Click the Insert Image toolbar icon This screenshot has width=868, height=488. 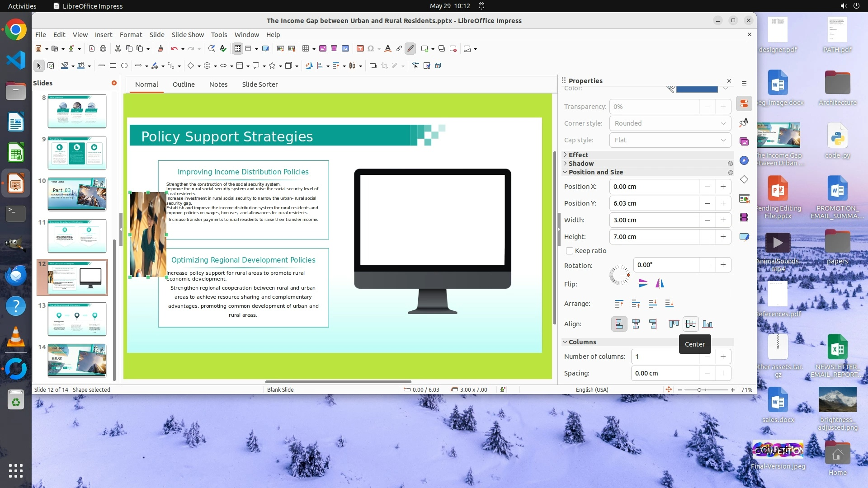point(323,49)
